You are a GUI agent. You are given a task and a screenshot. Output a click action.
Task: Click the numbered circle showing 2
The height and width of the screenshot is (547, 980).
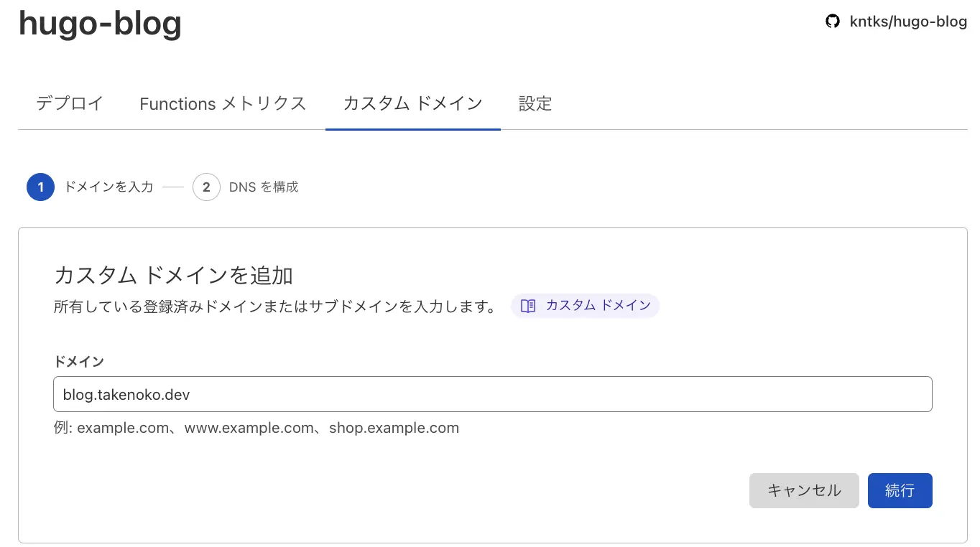pos(206,187)
